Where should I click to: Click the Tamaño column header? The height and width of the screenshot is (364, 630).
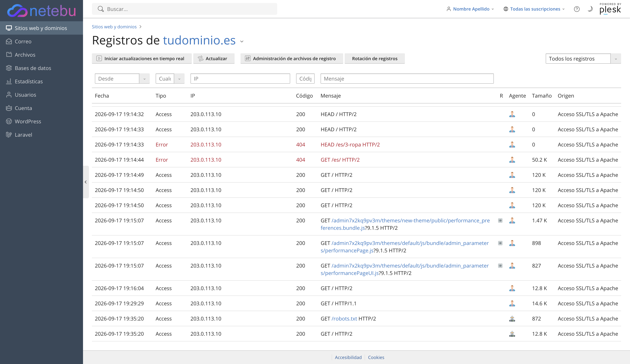(542, 96)
